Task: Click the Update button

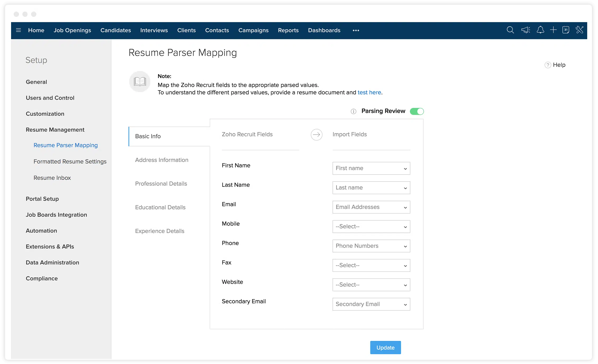Action: [x=385, y=348]
